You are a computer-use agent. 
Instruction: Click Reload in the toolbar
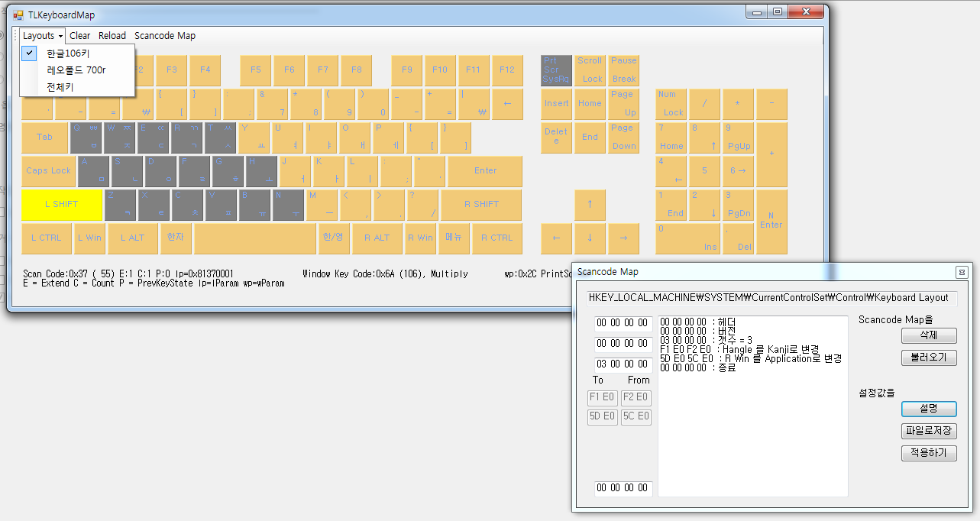pos(112,36)
